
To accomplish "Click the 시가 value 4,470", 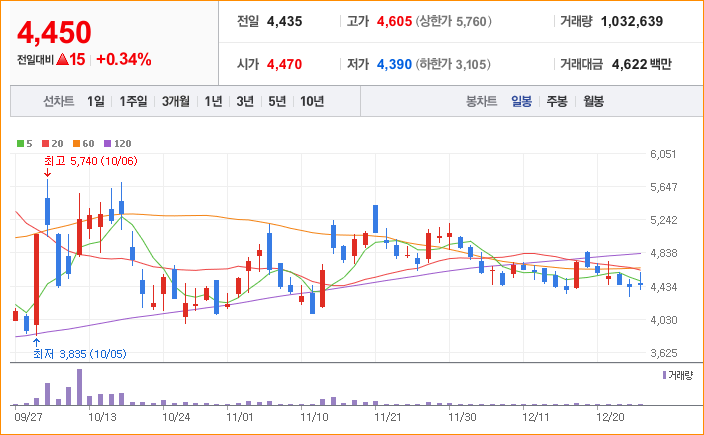I will tap(284, 64).
